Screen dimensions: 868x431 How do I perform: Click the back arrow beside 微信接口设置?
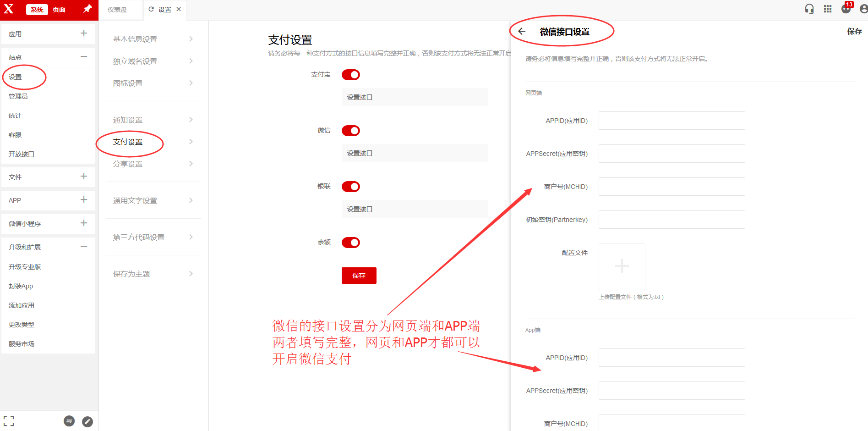point(522,31)
